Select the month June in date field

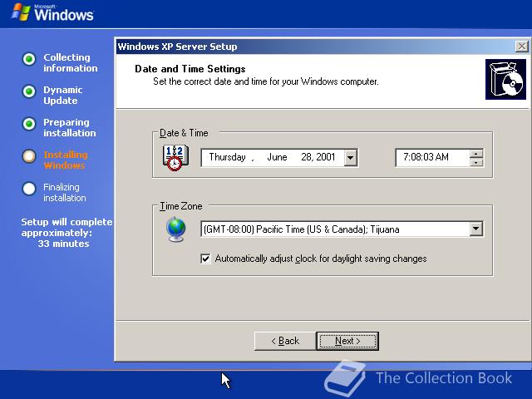(277, 157)
